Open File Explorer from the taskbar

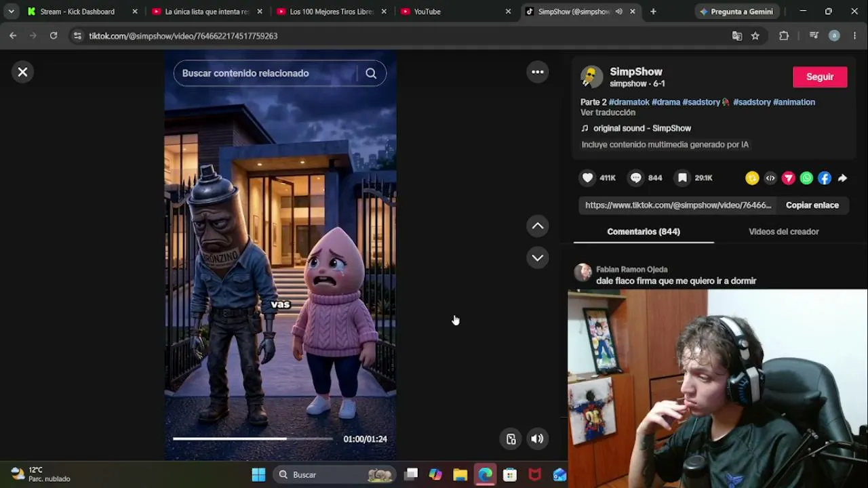(460, 474)
